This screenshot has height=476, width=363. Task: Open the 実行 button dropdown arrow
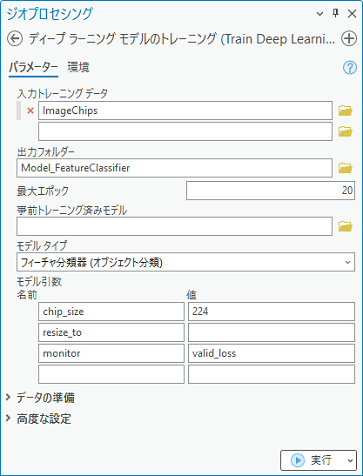350,460
